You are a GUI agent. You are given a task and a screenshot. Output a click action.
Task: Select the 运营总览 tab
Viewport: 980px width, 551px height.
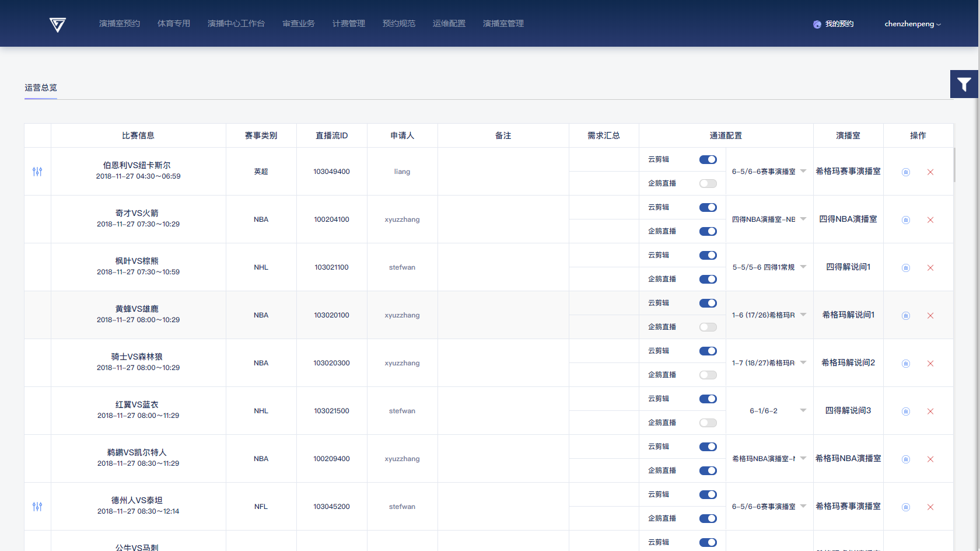[x=41, y=88]
